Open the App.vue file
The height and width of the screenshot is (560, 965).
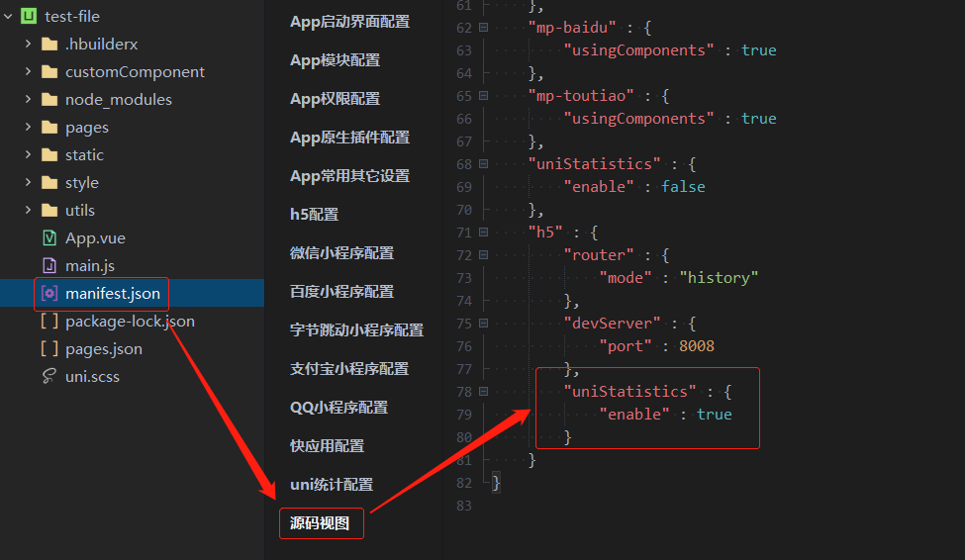(x=95, y=238)
